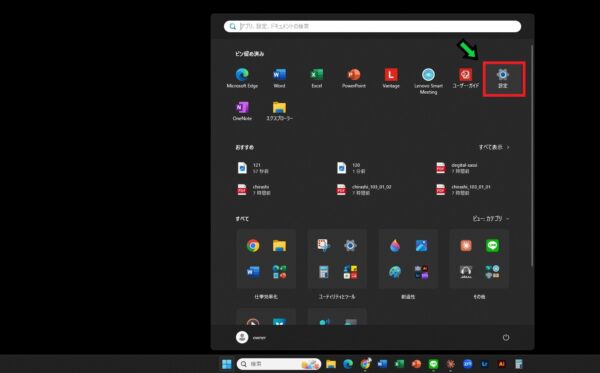Image resolution: width=600 pixels, height=373 pixels.
Task: Open Microsoft Edge from pinned apps
Action: [242, 78]
